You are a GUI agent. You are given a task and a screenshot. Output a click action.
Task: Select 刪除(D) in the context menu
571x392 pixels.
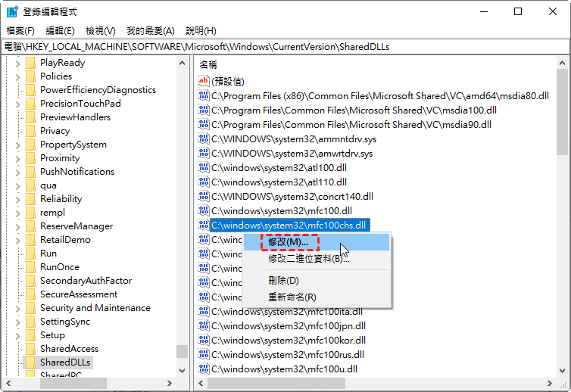pos(283,281)
